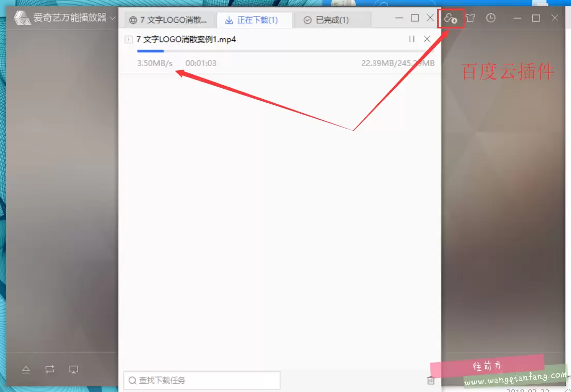This screenshot has height=392, width=571.
Task: Open the play history clock icon
Action: tap(491, 18)
